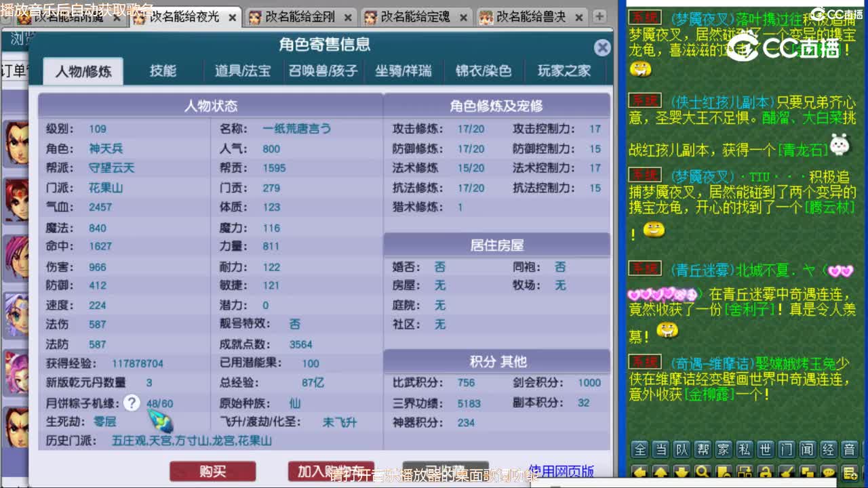The image size is (868, 488).
Task: Switch to the 玩家之家 tab
Action: pos(564,70)
